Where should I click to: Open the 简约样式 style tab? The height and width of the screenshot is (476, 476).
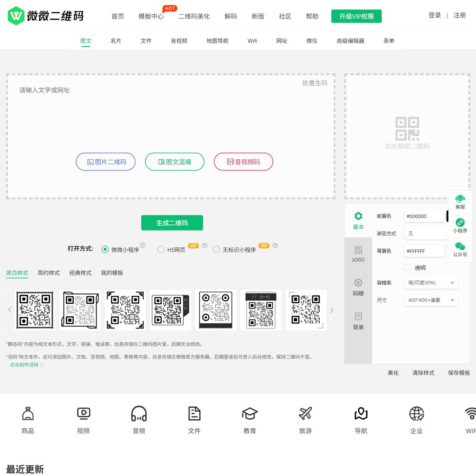point(49,273)
